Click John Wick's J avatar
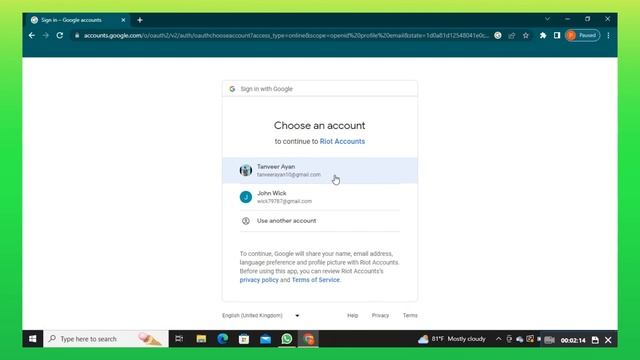 (246, 197)
